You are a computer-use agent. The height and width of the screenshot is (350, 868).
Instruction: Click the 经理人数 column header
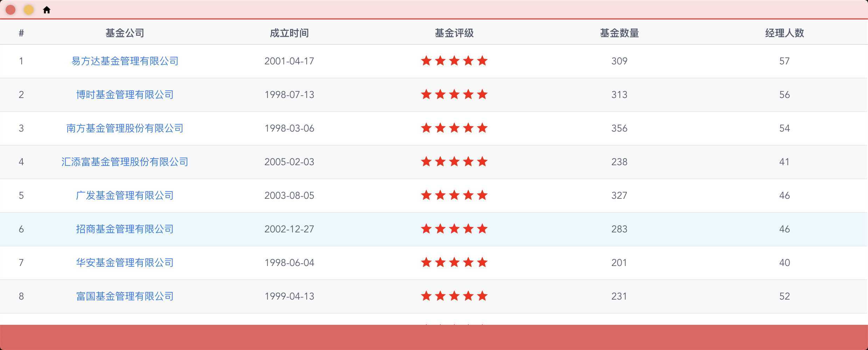coord(785,33)
